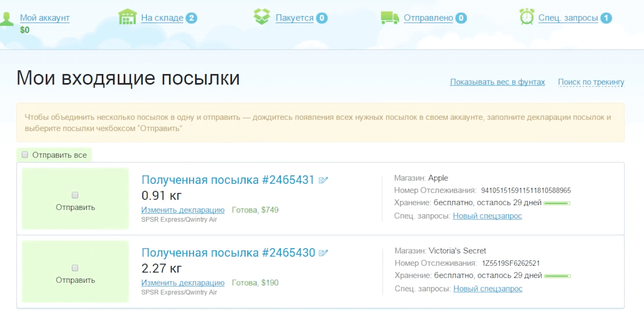Switch to the Отправлено section
The height and width of the screenshot is (313, 644).
click(428, 18)
